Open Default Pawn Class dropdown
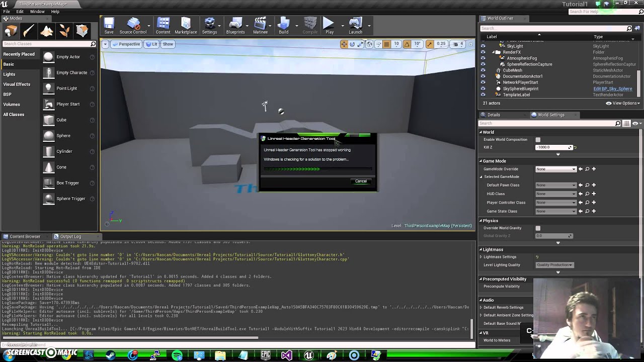This screenshot has height=362, width=644. pyautogui.click(x=556, y=185)
